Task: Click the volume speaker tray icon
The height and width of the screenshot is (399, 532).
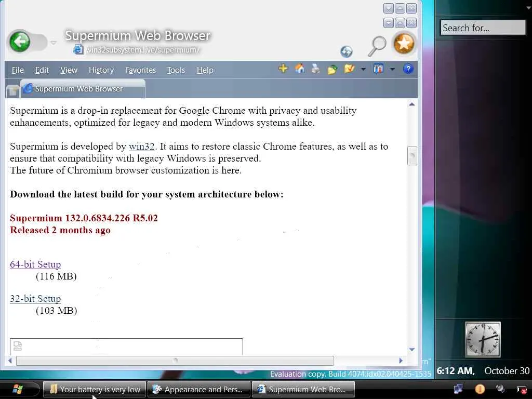Action: coord(500,389)
